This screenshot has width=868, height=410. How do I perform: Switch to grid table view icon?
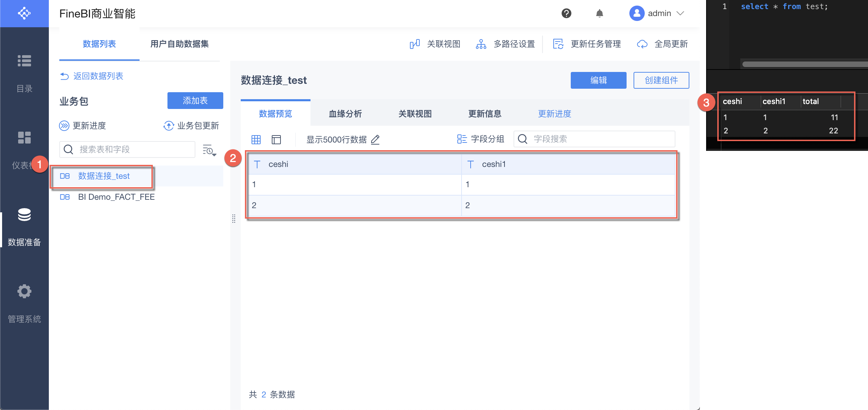click(x=256, y=140)
